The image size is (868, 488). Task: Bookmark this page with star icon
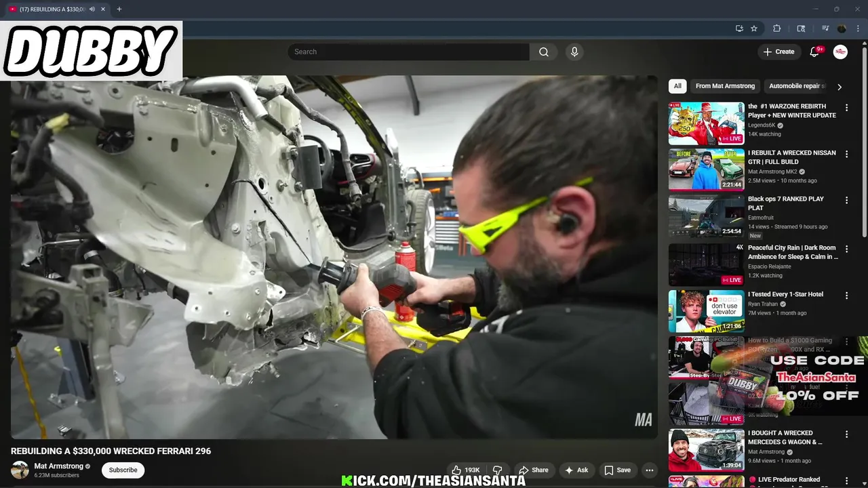pos(754,28)
